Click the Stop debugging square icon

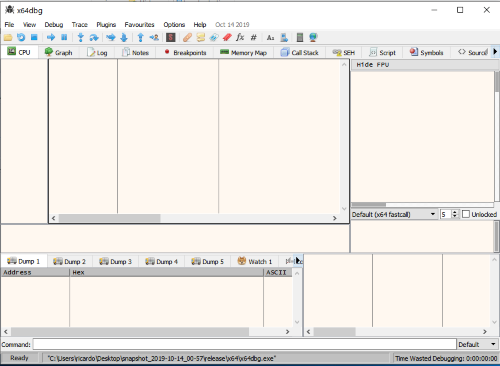coord(34,37)
